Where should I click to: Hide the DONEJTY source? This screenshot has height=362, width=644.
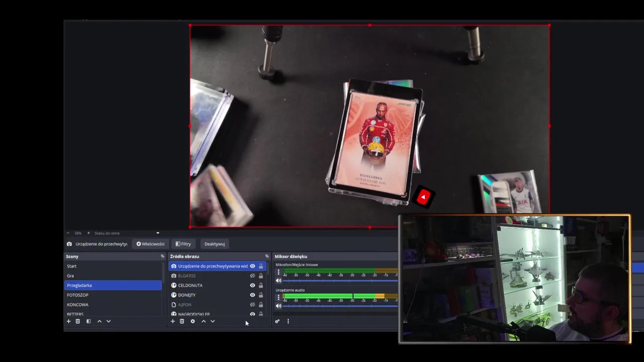(253, 295)
